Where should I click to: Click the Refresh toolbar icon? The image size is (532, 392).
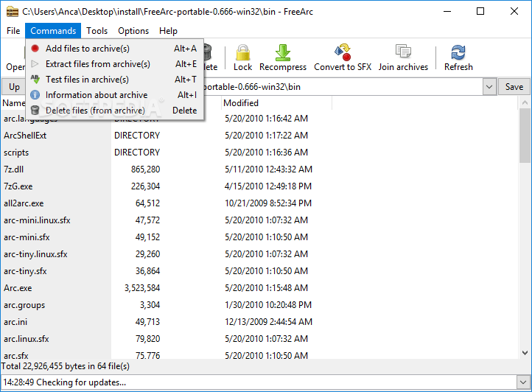(x=458, y=52)
